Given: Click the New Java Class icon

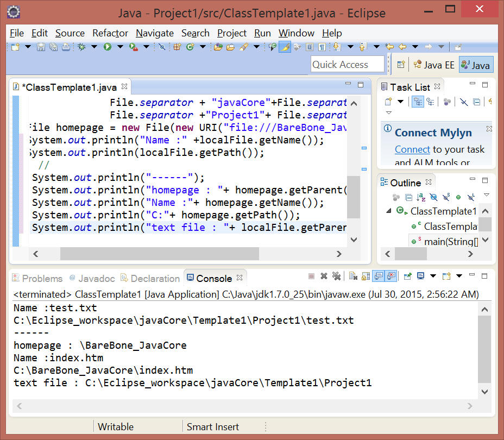Looking at the screenshot, I should click(190, 47).
